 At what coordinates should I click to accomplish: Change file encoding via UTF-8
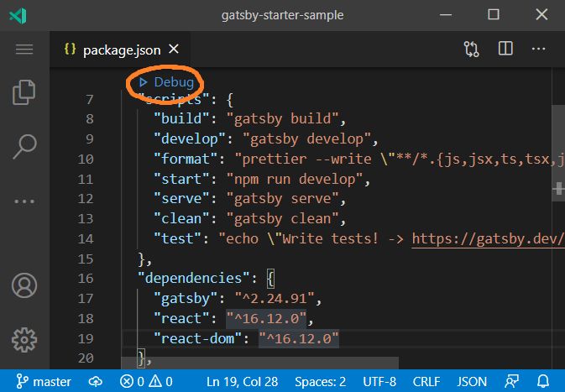pos(379,382)
